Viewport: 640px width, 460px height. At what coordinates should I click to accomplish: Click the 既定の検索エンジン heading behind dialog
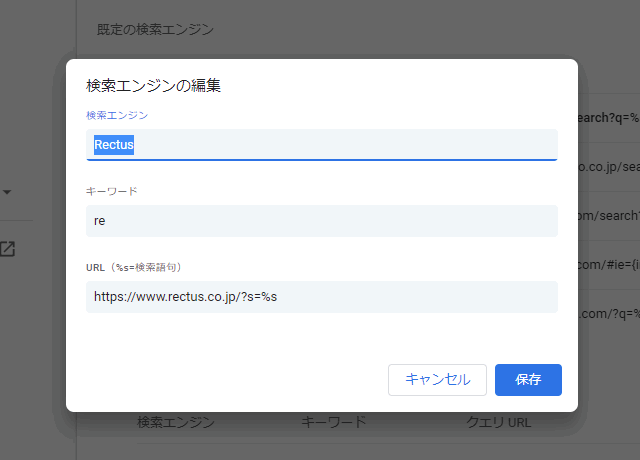[x=155, y=29]
